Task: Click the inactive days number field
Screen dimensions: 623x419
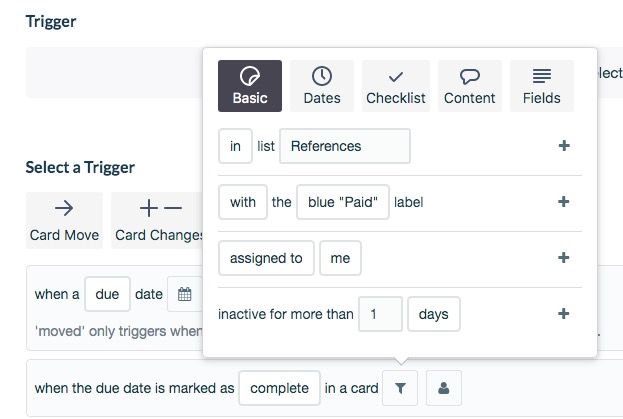Action: point(380,314)
